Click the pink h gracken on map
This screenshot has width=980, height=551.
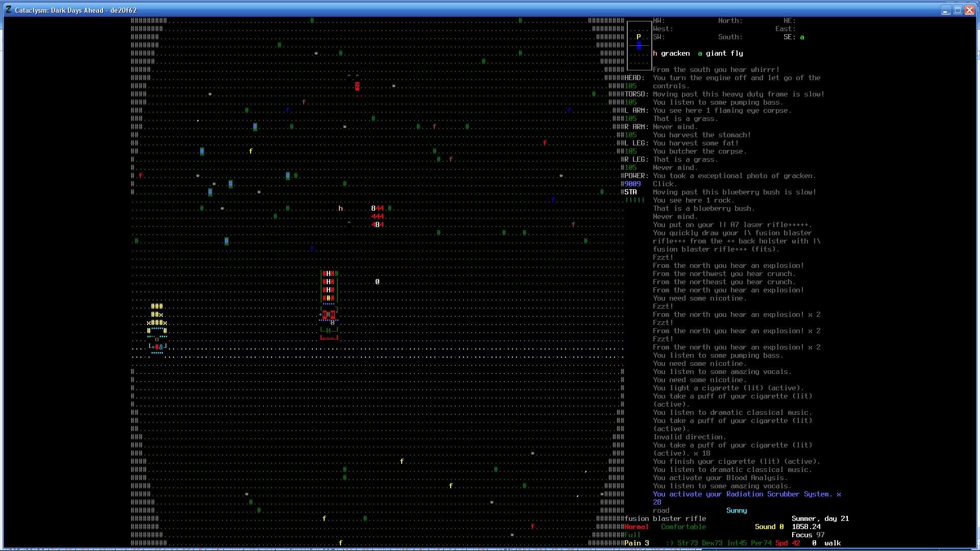340,208
